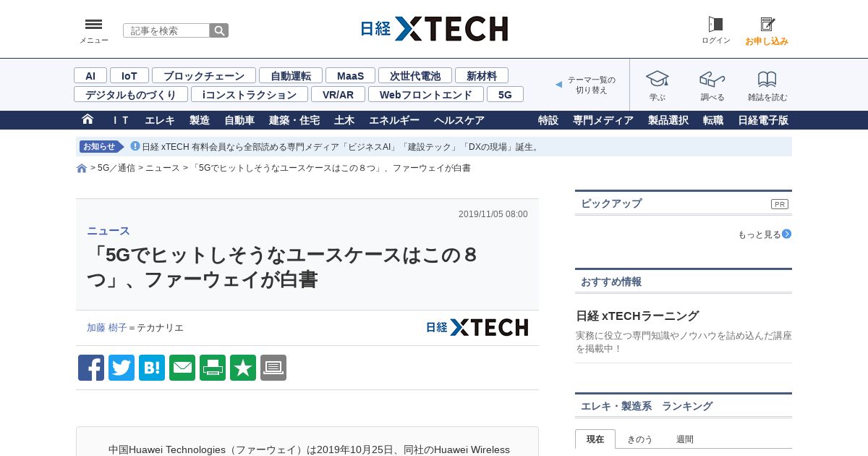Switch ranking to きのう tab
The width and height of the screenshot is (868, 456).
tap(640, 439)
